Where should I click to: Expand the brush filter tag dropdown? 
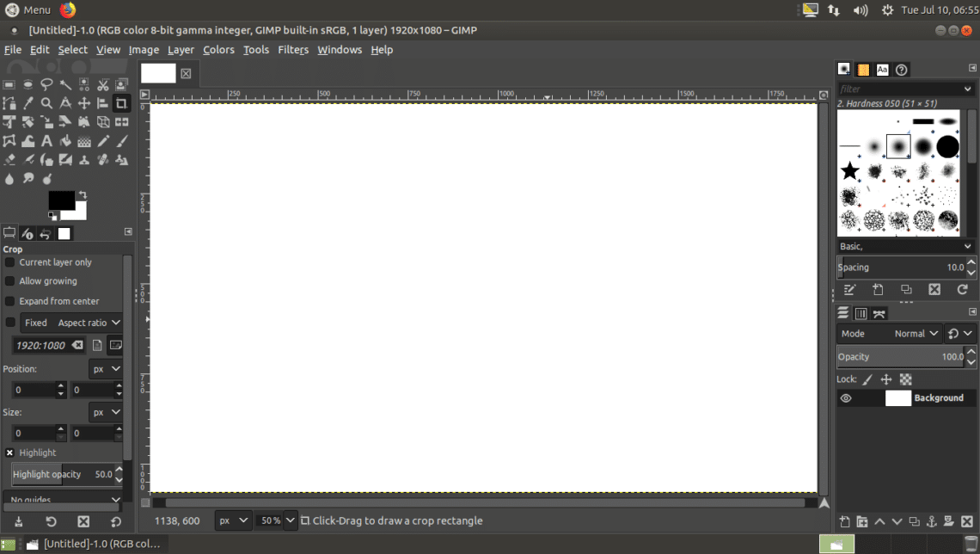(967, 89)
